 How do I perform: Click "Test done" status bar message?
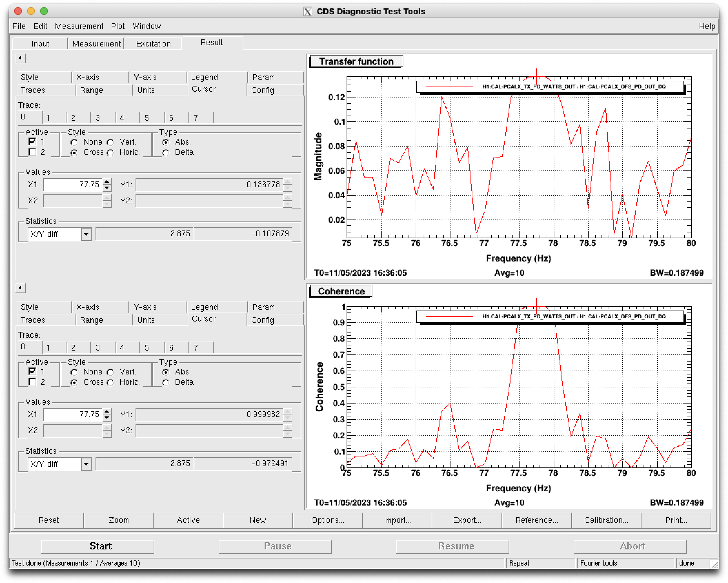click(x=76, y=563)
